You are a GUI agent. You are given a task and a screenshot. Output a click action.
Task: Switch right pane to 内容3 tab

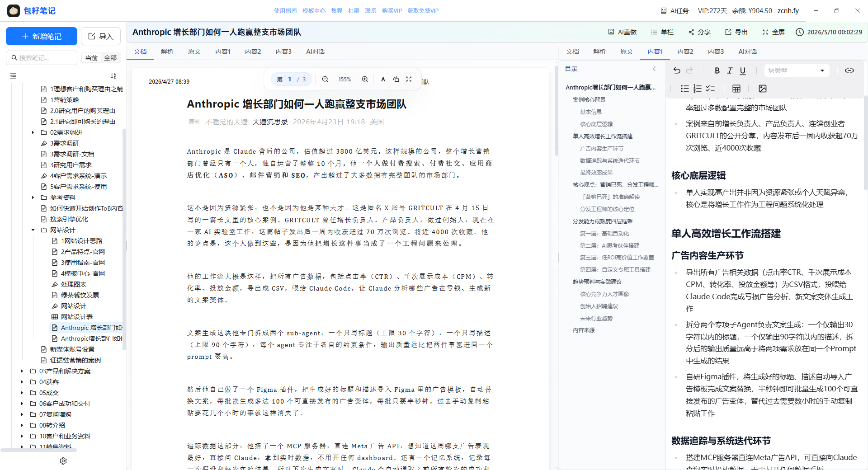click(x=716, y=52)
